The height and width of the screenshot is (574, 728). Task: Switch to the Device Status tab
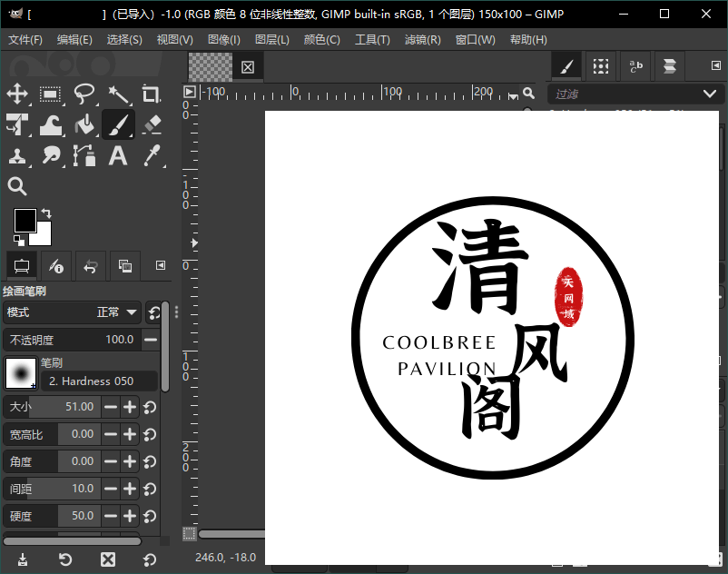[x=56, y=266]
